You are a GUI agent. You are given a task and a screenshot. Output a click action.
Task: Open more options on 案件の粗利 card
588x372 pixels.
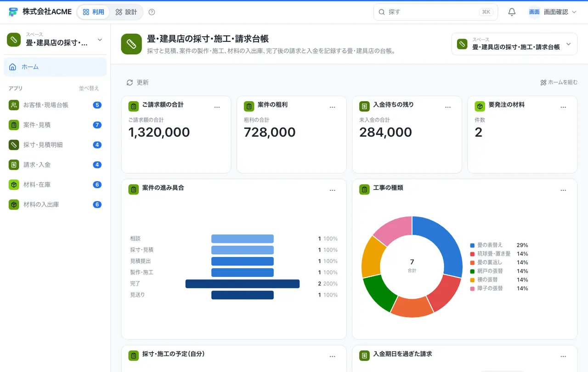[x=333, y=107]
